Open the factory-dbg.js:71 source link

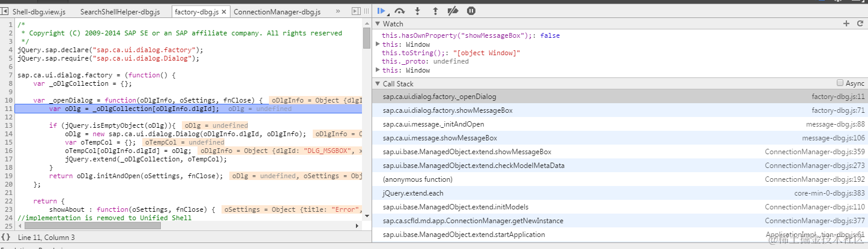coord(838,110)
